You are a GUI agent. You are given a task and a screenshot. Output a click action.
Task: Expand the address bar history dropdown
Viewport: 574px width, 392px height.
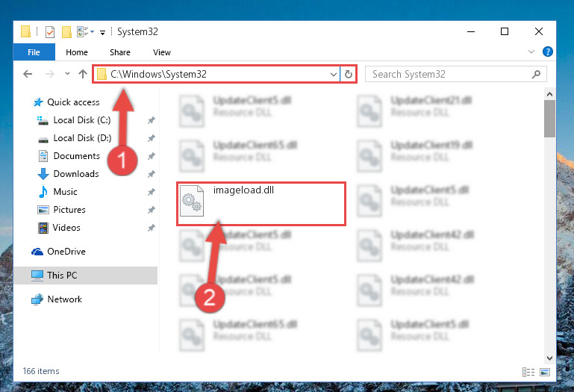[334, 75]
